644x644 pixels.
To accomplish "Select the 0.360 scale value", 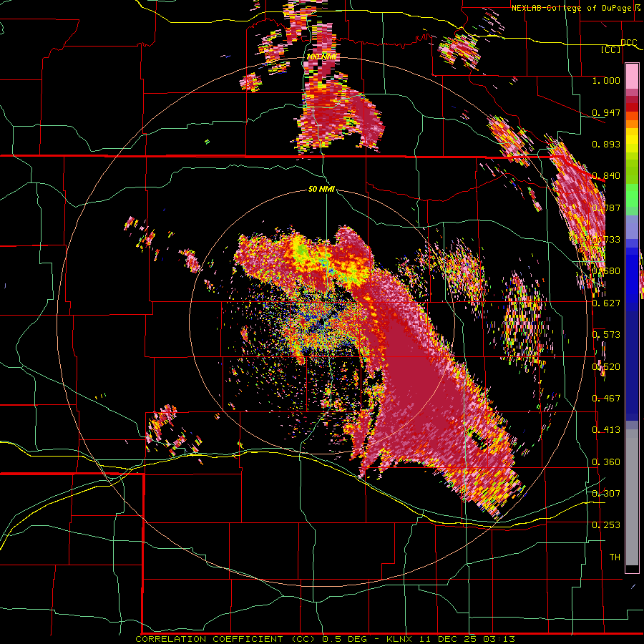I will (x=606, y=462).
